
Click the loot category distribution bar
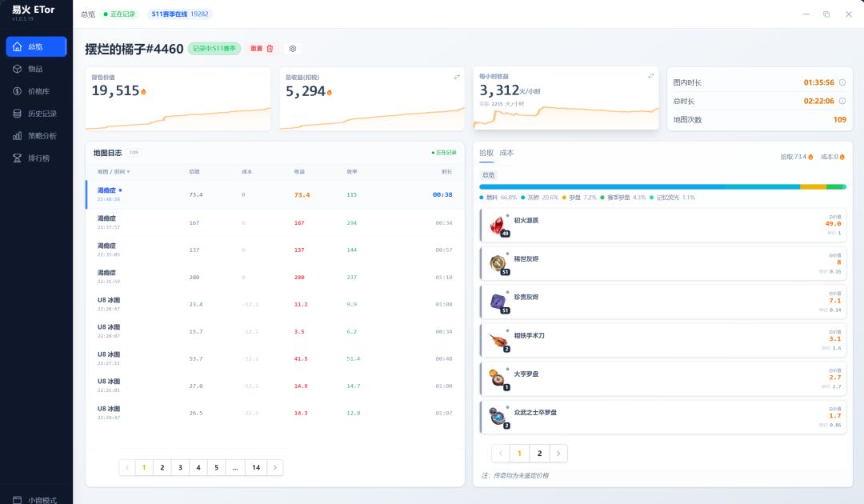[x=663, y=187]
